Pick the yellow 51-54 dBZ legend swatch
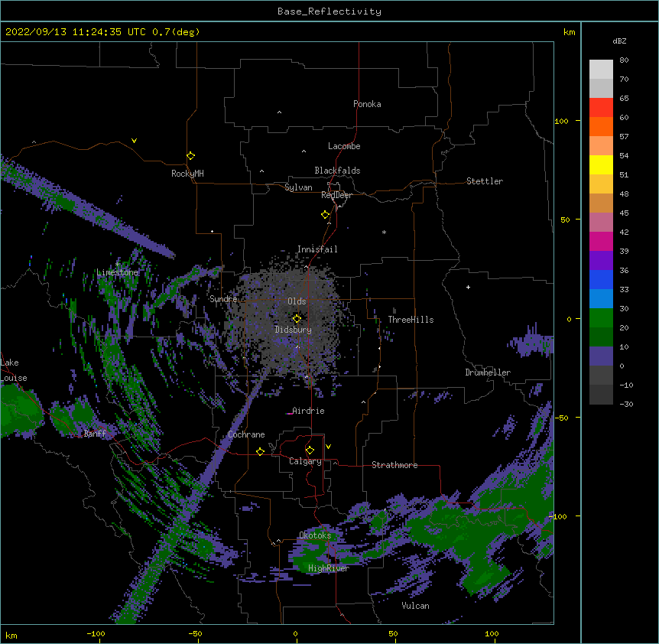The image size is (659, 644). tap(601, 164)
